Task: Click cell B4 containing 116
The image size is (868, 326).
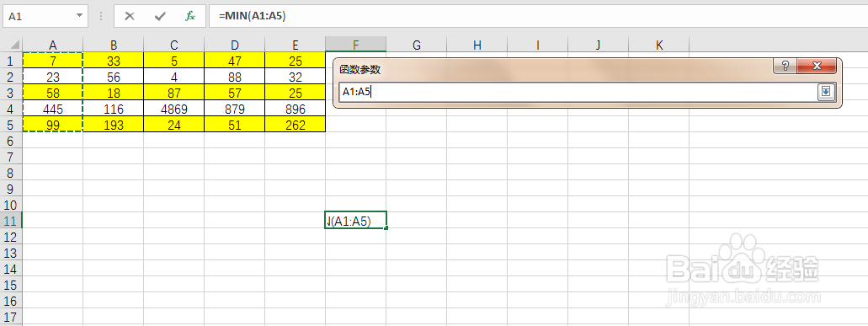Action: (114, 109)
